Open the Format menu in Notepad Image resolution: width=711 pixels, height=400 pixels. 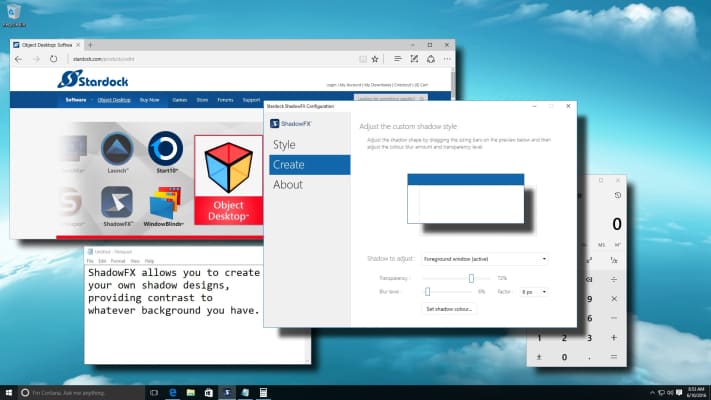point(116,260)
